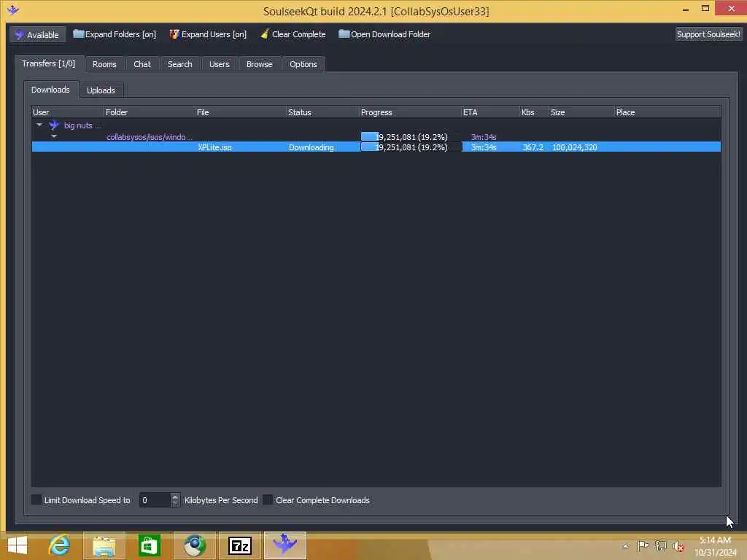Open File Explorer from taskbar
Image resolution: width=747 pixels, height=560 pixels.
(104, 545)
